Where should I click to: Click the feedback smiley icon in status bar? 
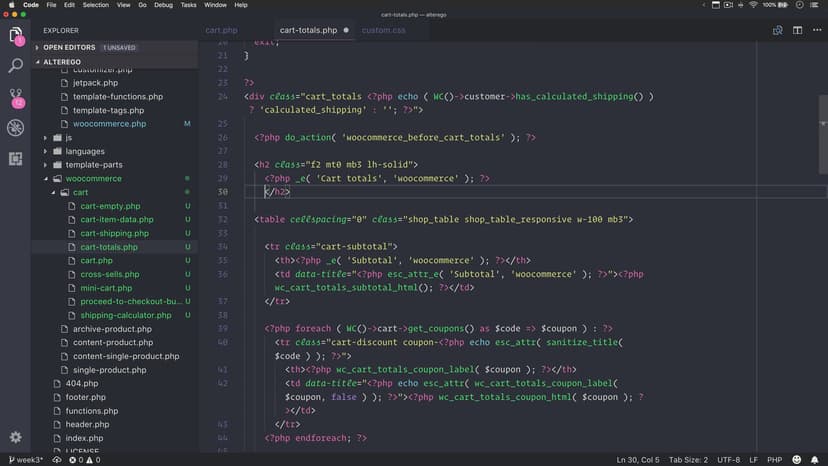click(796, 459)
